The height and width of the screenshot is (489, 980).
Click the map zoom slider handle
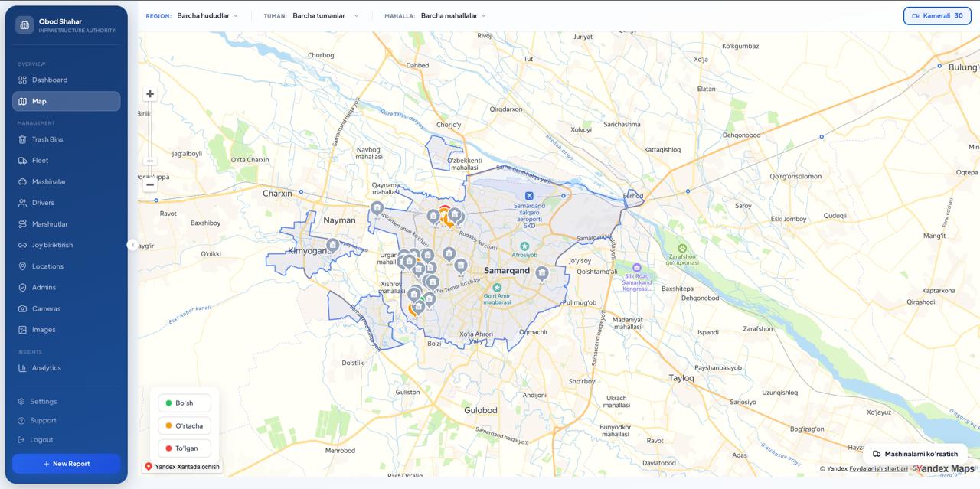[x=150, y=161]
